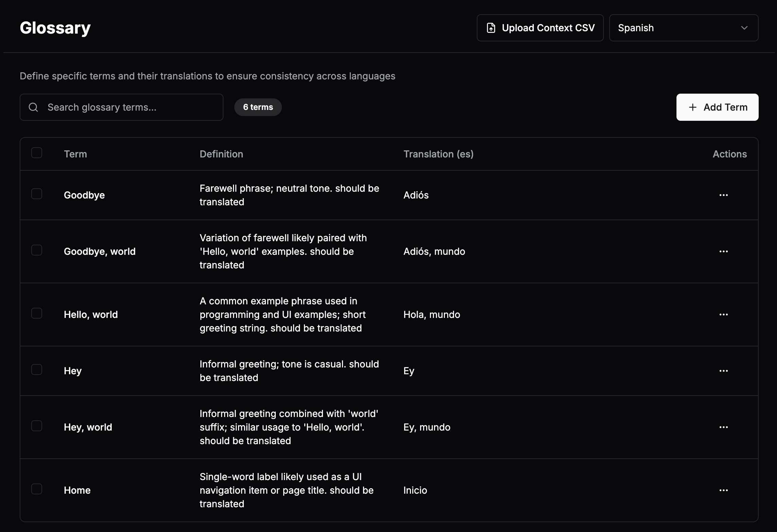Open actions menu for Hey, world row

click(723, 427)
